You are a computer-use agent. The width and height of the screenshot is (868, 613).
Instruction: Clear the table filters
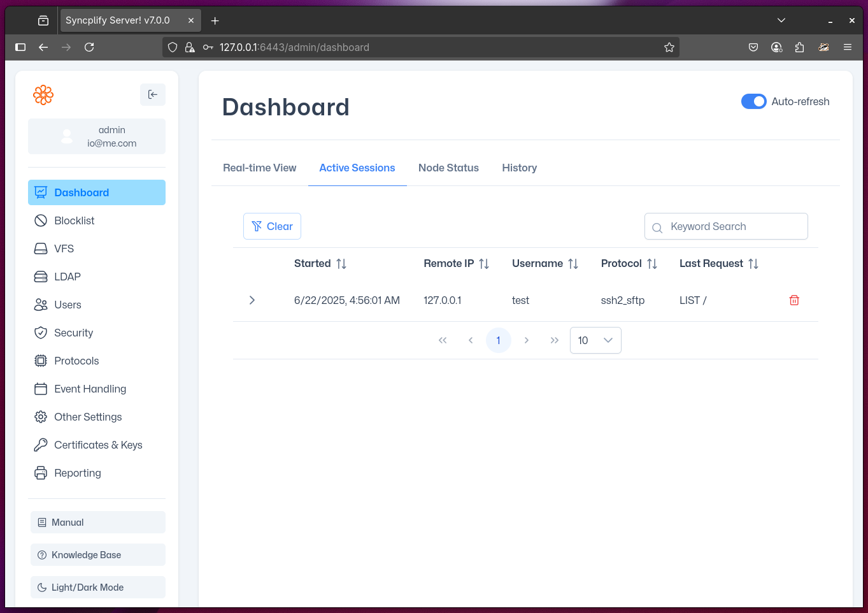point(272,227)
